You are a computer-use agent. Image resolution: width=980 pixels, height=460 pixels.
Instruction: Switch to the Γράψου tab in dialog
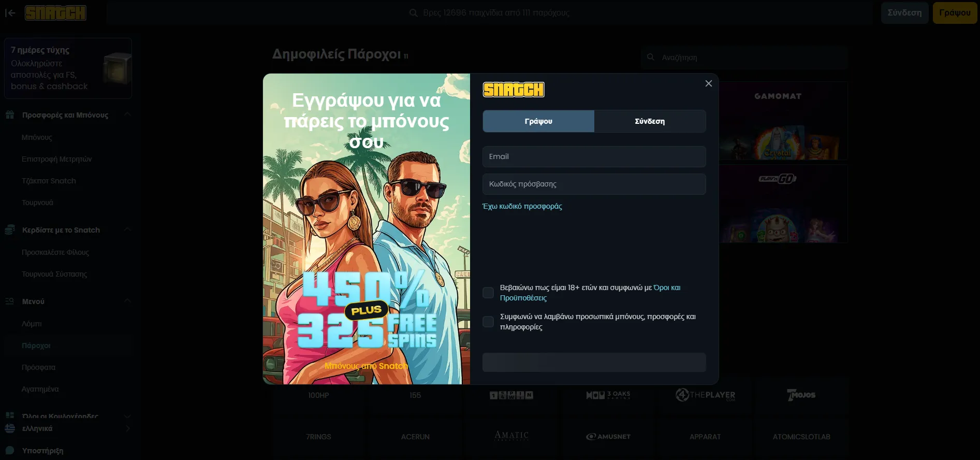538,121
